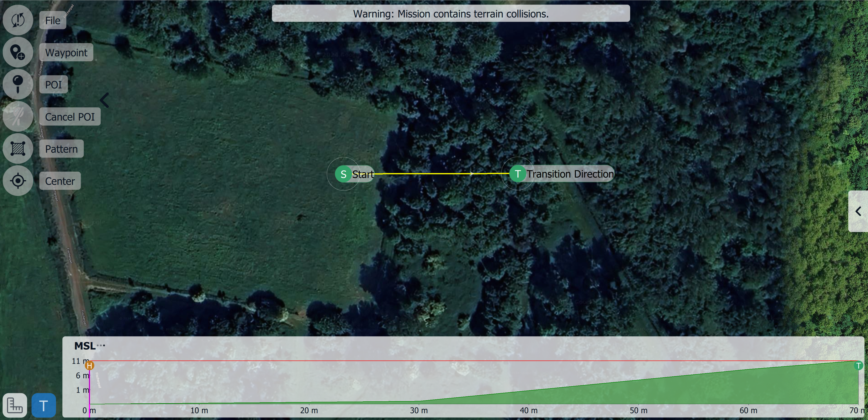Collapse the left tool panel chevron

(105, 100)
